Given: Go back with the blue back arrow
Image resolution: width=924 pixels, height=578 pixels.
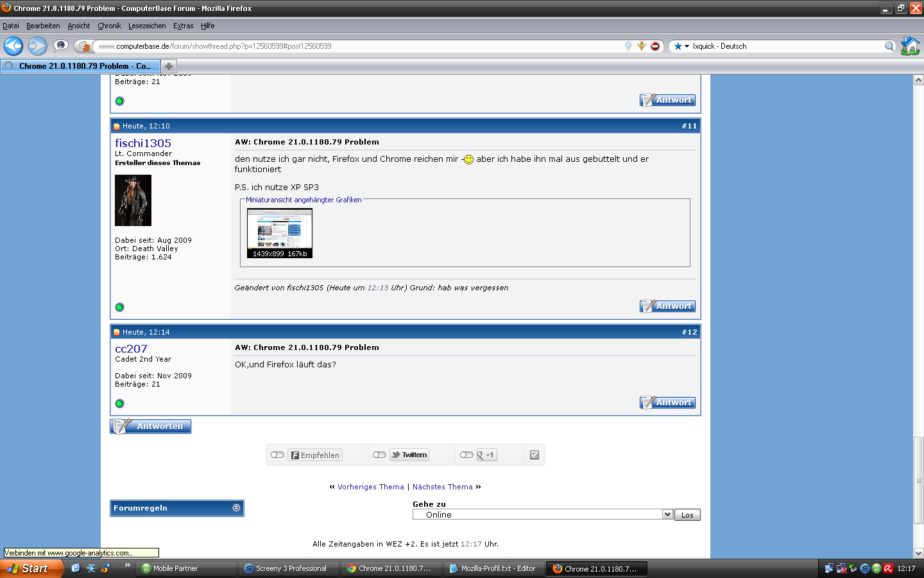Looking at the screenshot, I should click(13, 46).
